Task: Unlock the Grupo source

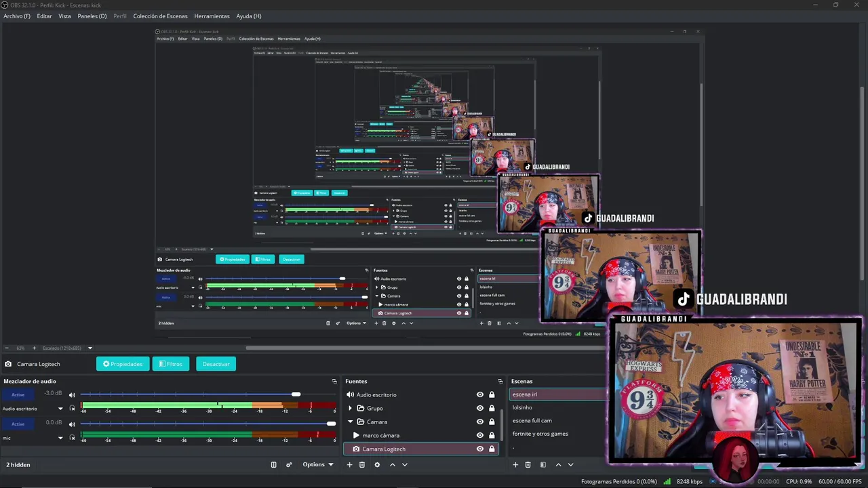Action: point(492,408)
